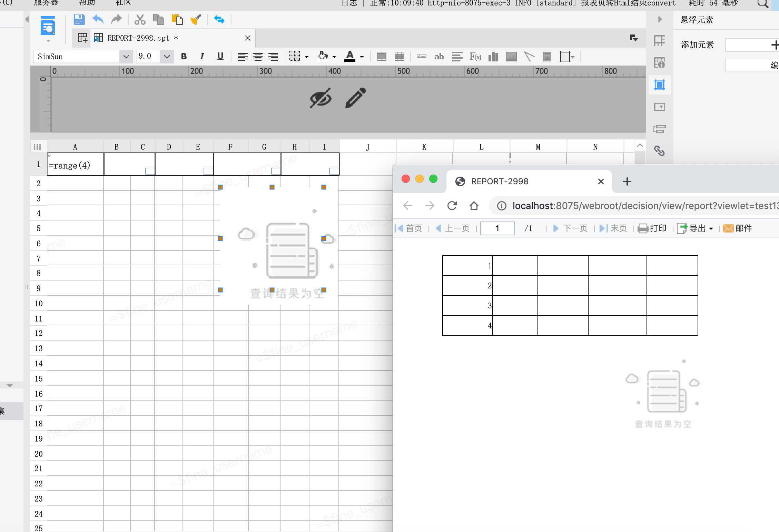Click the search magnifier icon
779x532 pixels.
(762, 4)
